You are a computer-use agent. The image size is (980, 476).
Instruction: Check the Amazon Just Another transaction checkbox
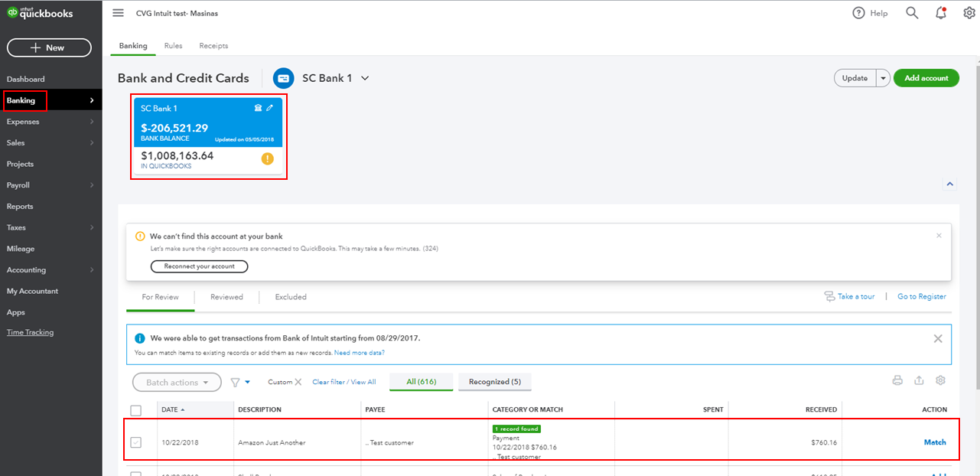(136, 442)
